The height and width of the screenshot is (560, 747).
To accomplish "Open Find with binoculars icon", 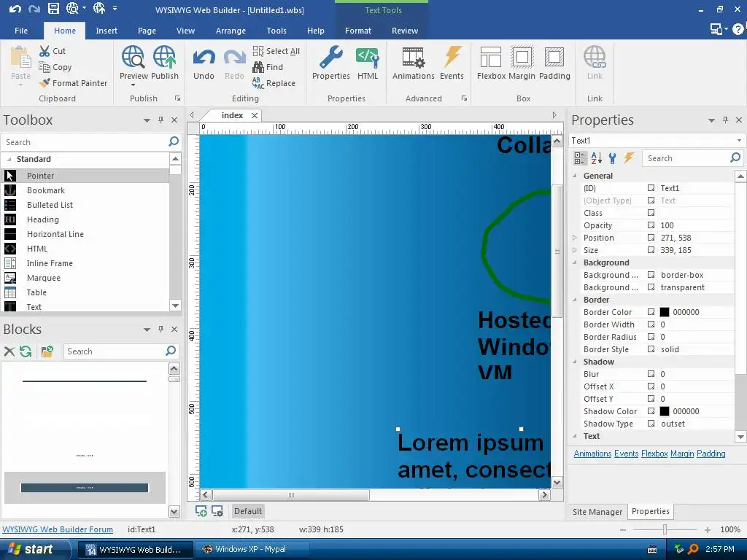I will pos(268,67).
